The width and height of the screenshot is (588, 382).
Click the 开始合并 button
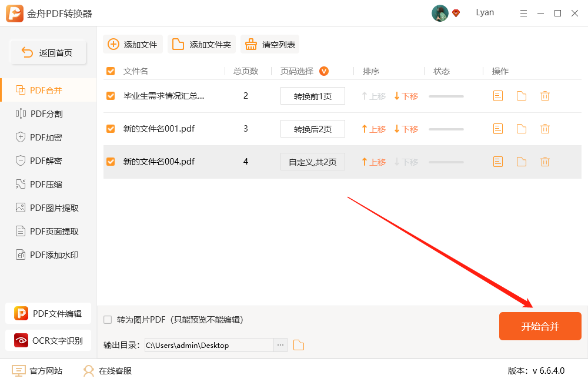pyautogui.click(x=540, y=326)
